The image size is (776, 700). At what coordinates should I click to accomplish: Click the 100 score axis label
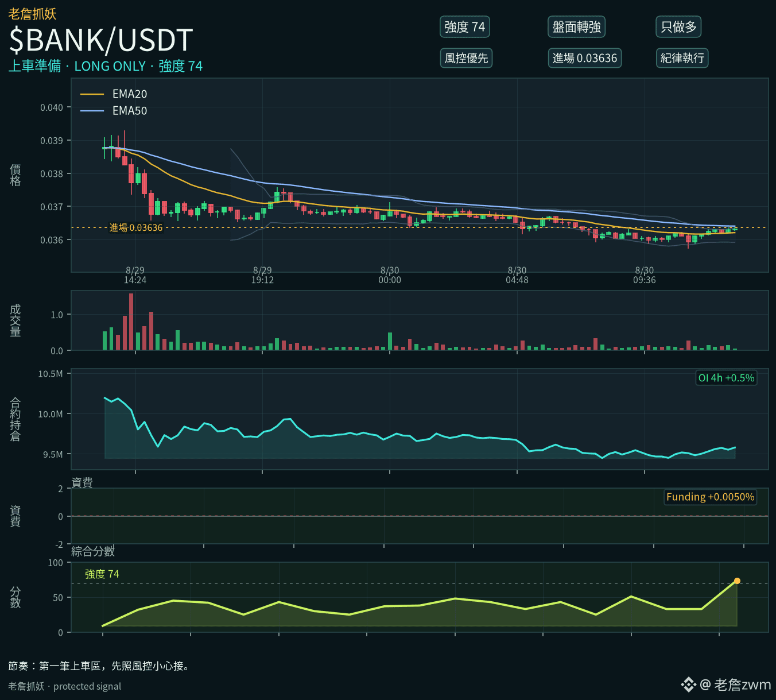click(56, 563)
